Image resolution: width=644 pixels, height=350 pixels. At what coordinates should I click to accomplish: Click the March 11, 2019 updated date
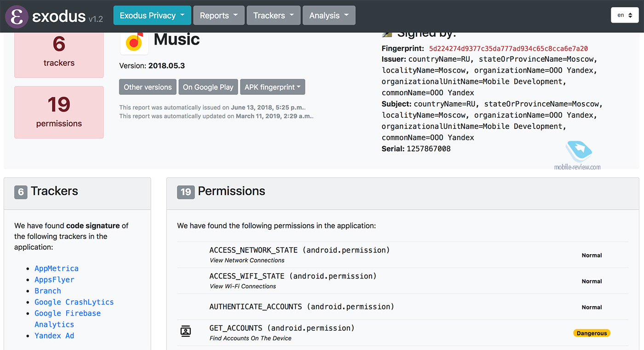click(275, 116)
